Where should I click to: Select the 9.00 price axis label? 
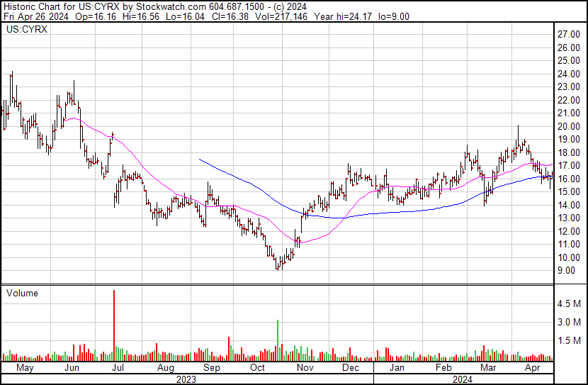tap(566, 271)
